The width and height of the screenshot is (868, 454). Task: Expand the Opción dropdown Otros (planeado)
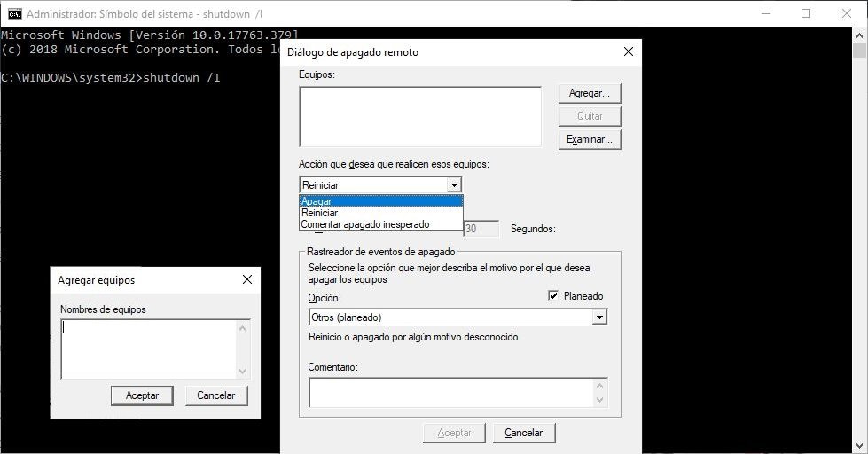tap(599, 317)
